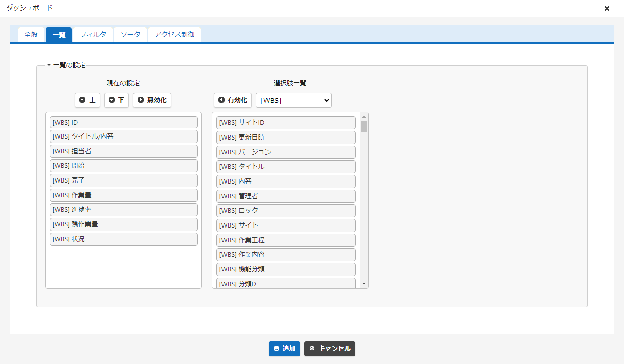Viewport: 624px width, 364px height.
Task: Open the フィルタ tab
Action: coord(93,35)
